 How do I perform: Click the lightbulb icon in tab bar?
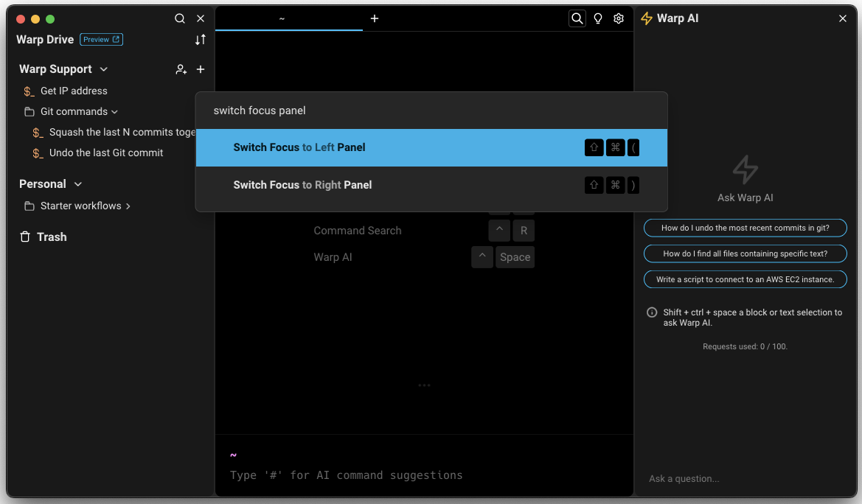(x=598, y=18)
